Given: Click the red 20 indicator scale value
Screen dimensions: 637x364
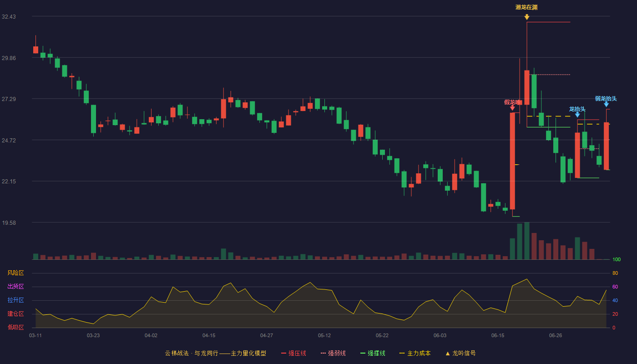Looking at the screenshot, I should coord(615,314).
